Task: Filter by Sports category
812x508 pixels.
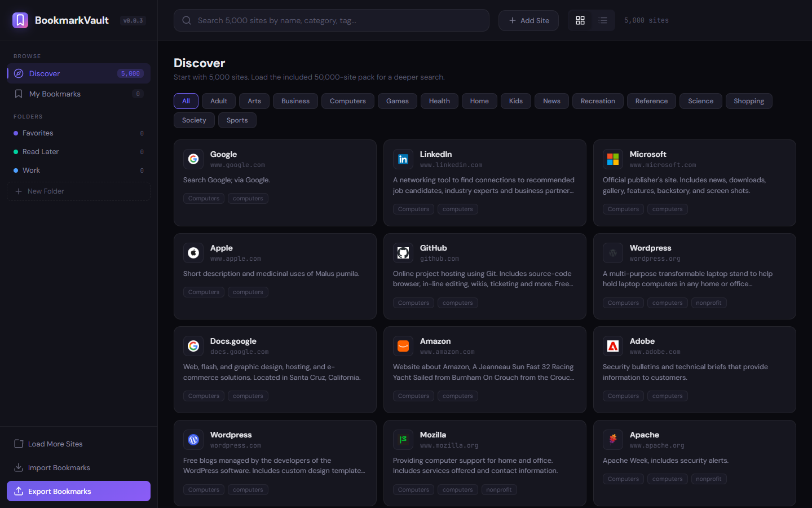Action: 237,120
